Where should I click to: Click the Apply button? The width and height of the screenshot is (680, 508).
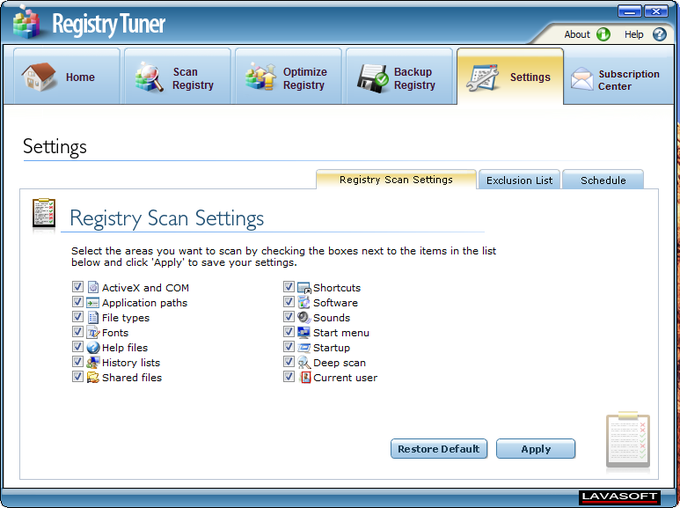536,449
